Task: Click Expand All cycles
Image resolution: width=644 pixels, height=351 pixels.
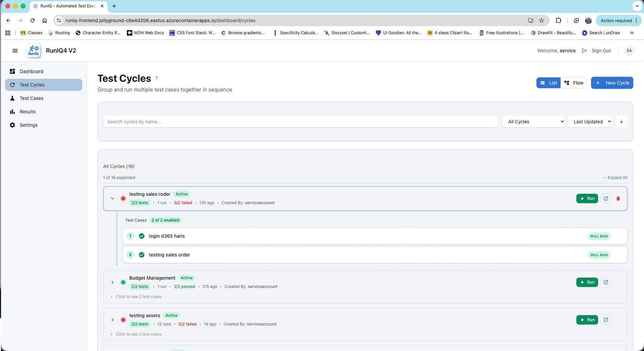Action: click(x=615, y=178)
